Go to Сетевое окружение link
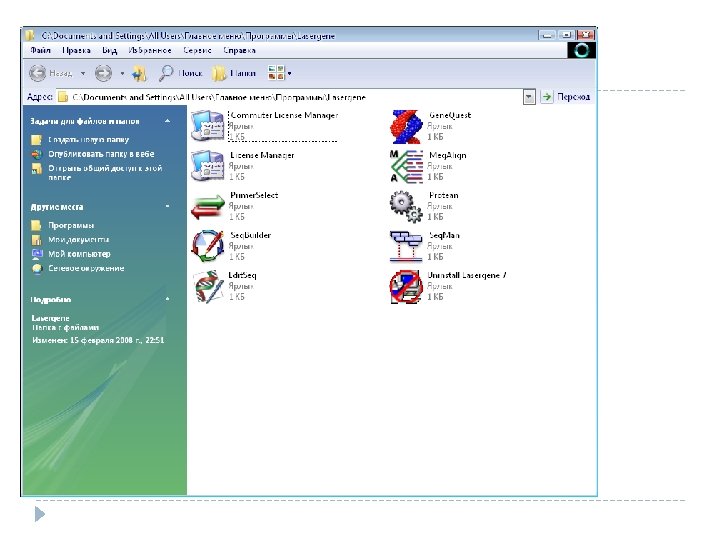Image resolution: width=720 pixels, height=540 pixels. click(86, 269)
